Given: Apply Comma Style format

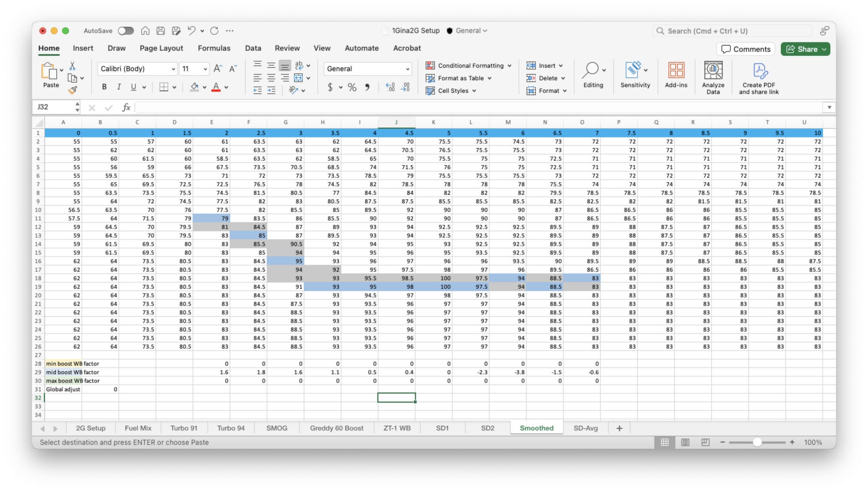Looking at the screenshot, I should click(367, 87).
